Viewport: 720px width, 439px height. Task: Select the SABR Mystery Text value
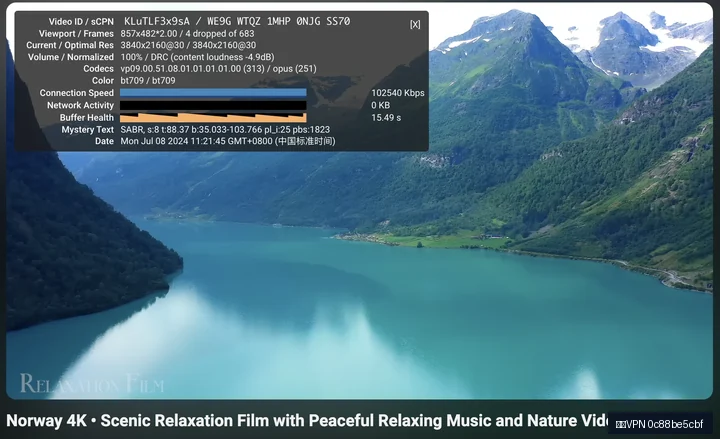tap(225, 129)
